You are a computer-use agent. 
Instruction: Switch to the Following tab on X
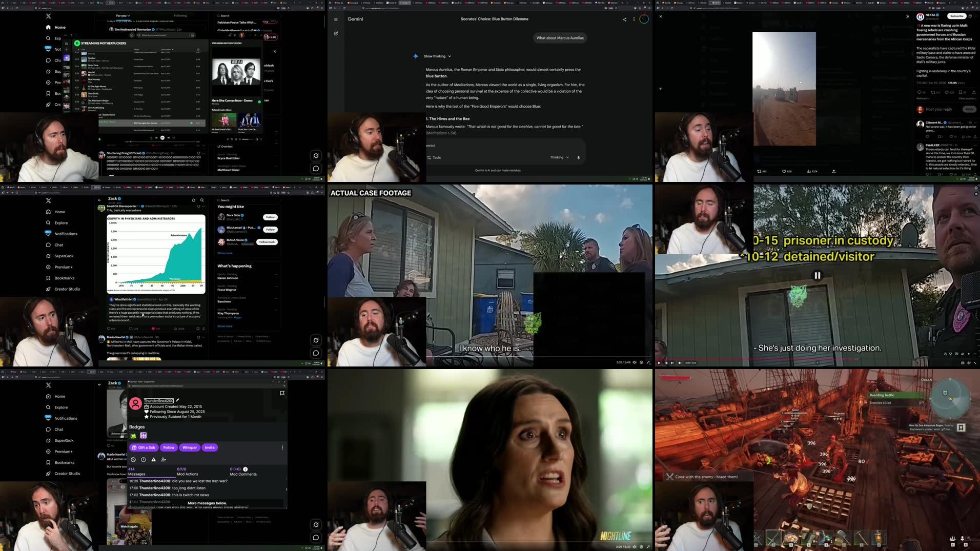click(x=180, y=16)
